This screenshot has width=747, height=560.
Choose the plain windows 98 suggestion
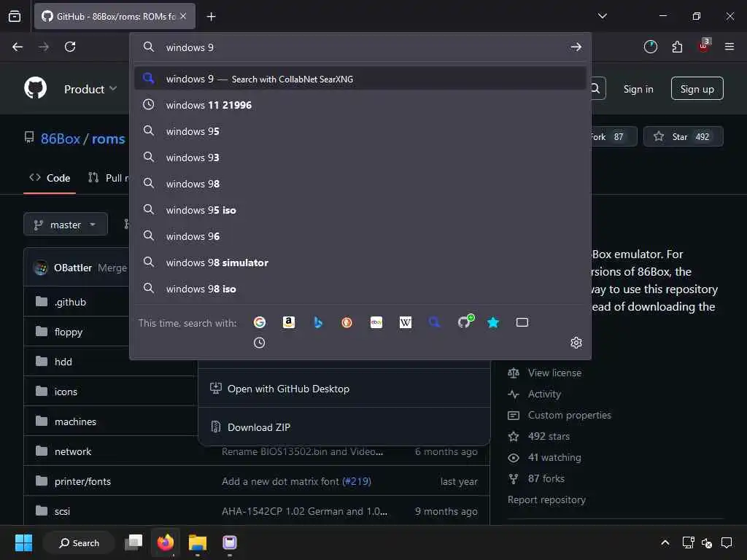pyautogui.click(x=360, y=183)
